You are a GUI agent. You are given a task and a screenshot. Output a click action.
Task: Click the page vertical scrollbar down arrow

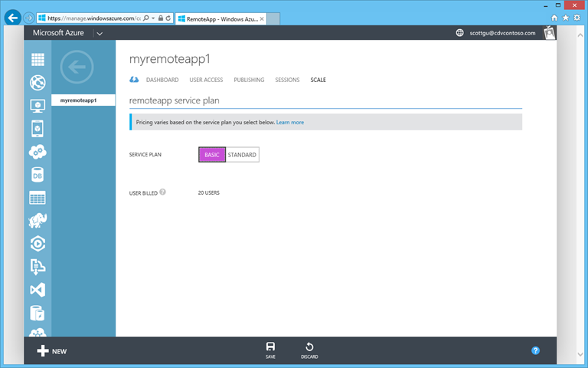point(580,354)
